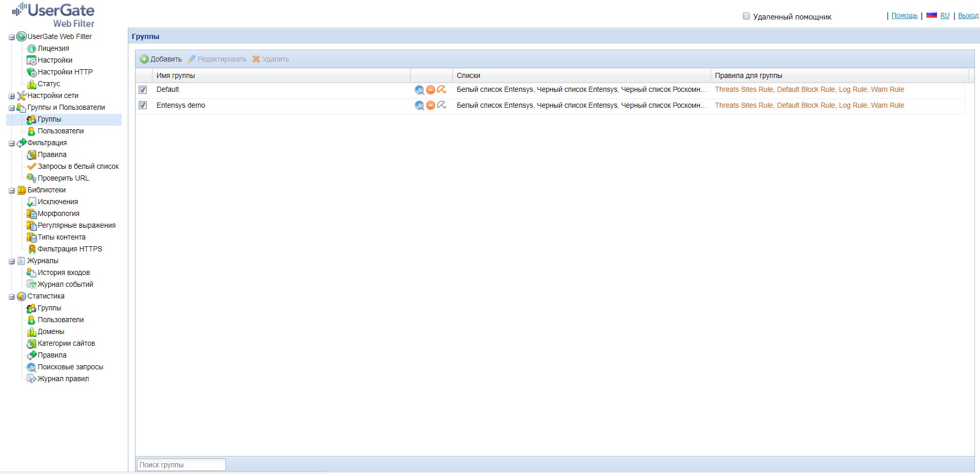
Task: Collapse the Журналы tree node
Action: tap(12, 262)
